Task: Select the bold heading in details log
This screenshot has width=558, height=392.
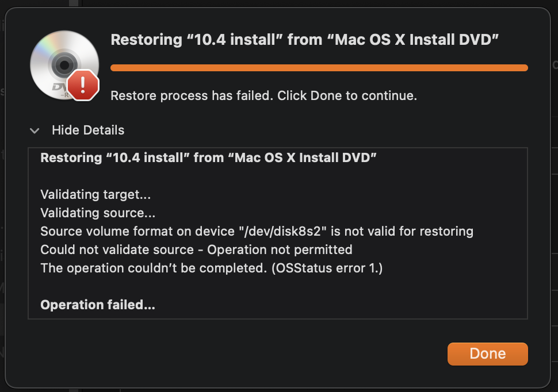Action: (x=208, y=157)
